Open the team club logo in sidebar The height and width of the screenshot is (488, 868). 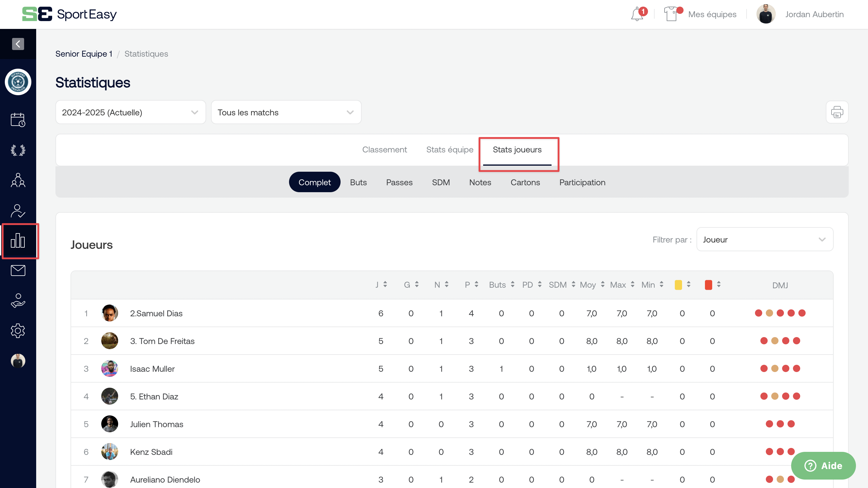[x=18, y=82]
